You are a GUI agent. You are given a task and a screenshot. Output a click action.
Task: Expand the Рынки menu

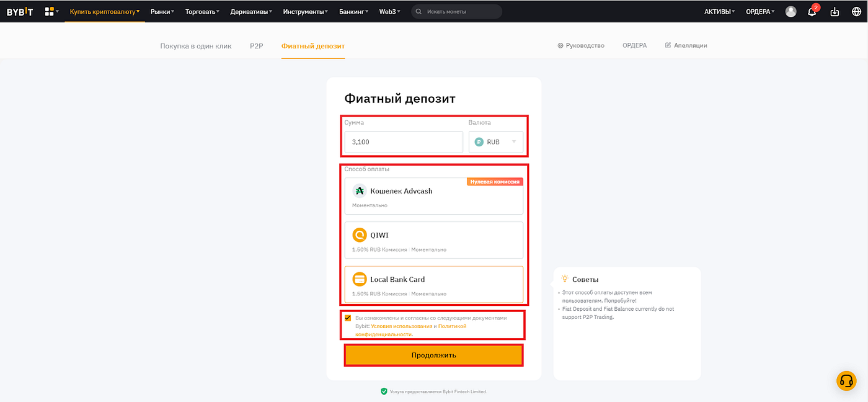pos(162,11)
